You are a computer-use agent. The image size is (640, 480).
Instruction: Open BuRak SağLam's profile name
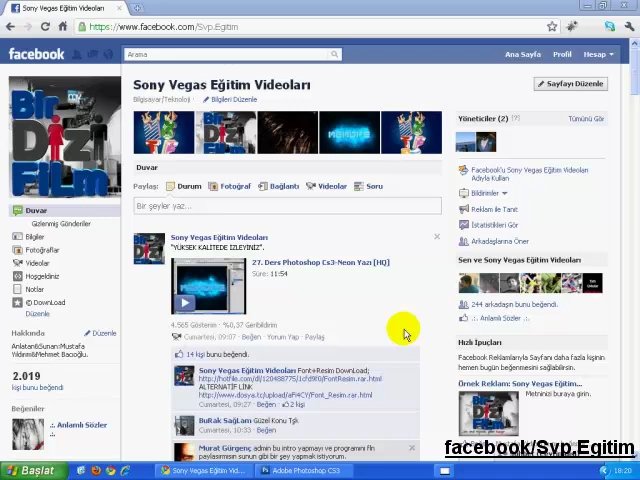pos(225,420)
